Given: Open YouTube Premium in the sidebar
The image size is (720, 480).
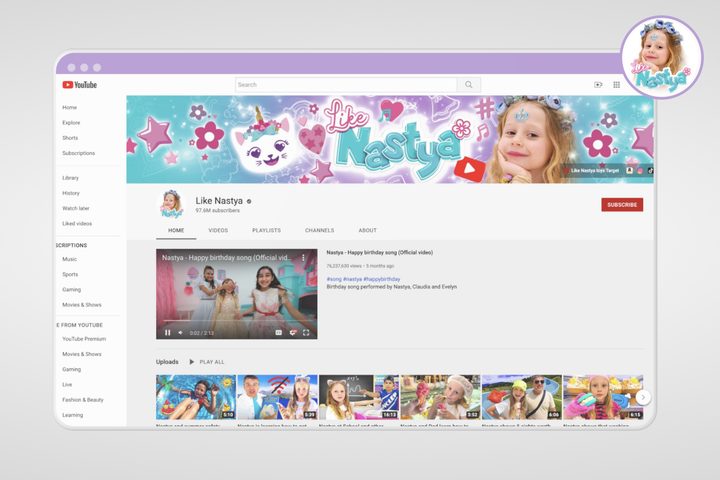Looking at the screenshot, I should 84,339.
